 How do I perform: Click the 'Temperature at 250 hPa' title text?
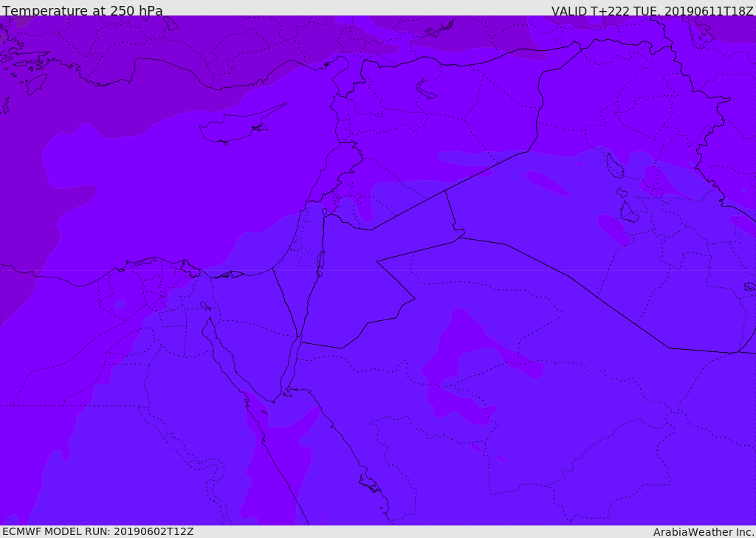pos(83,10)
